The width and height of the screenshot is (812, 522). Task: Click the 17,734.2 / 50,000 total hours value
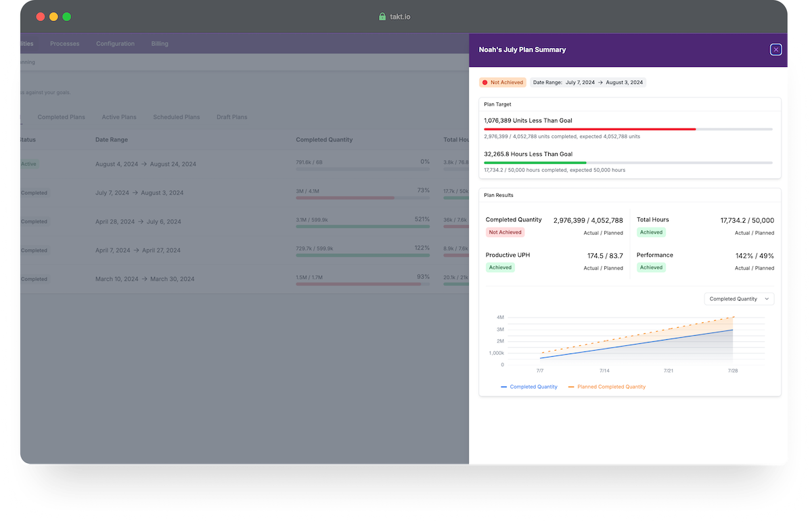[747, 220]
